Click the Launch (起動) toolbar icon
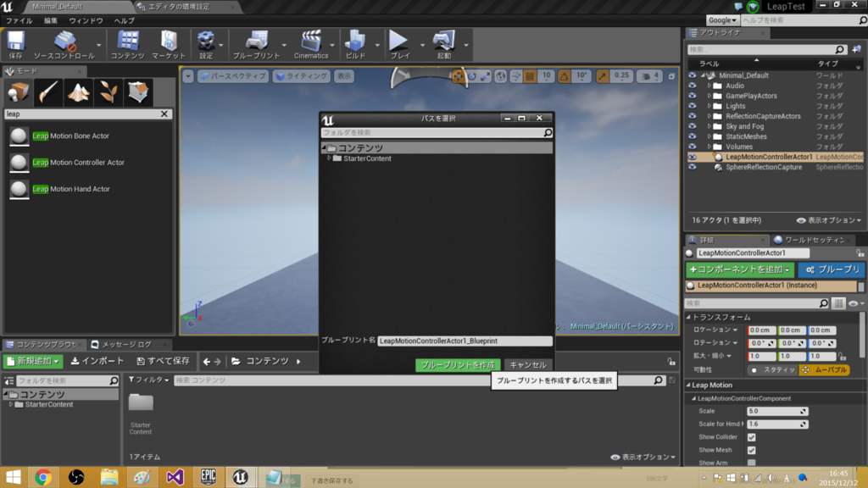Screen dimensions: 868x488 point(444,45)
